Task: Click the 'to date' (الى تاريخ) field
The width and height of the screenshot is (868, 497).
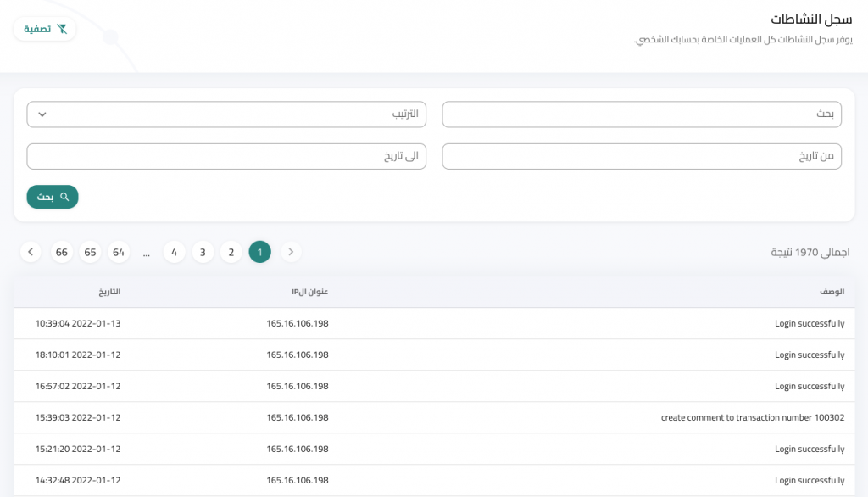Action: (x=226, y=156)
